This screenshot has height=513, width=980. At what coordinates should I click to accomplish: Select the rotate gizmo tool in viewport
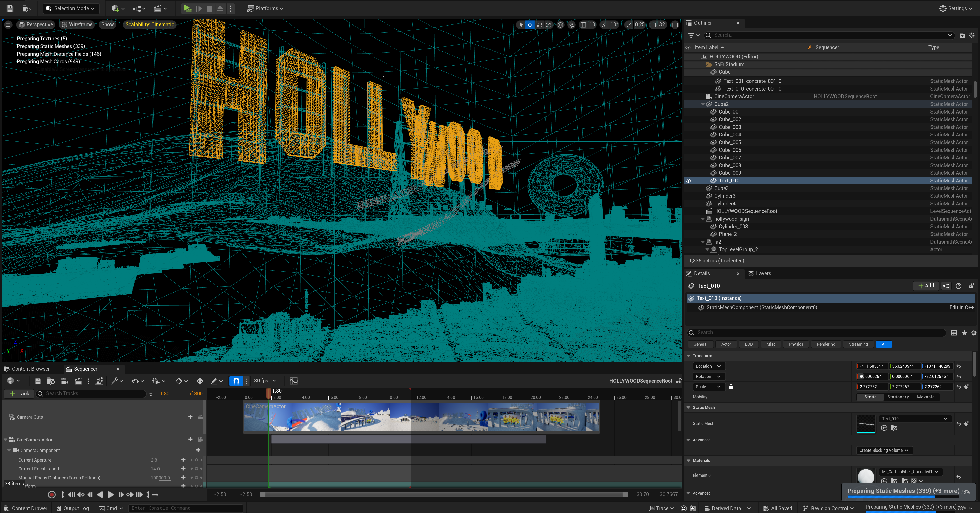(x=540, y=25)
